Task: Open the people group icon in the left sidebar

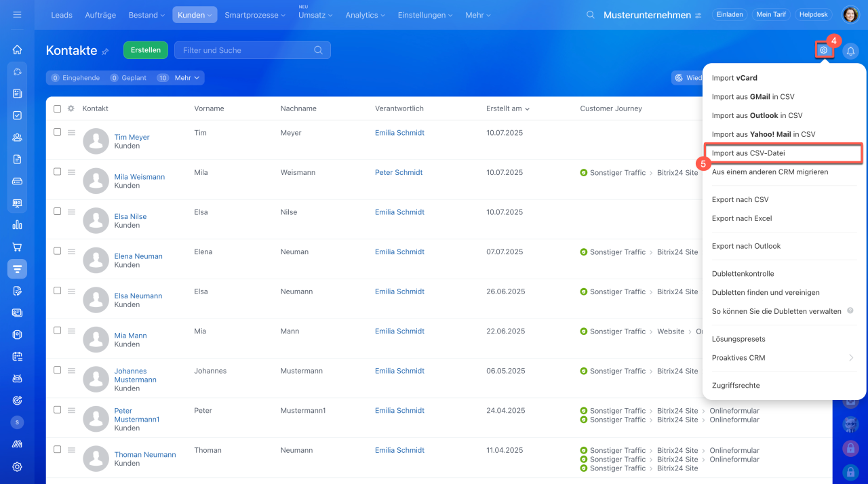Action: [x=17, y=137]
